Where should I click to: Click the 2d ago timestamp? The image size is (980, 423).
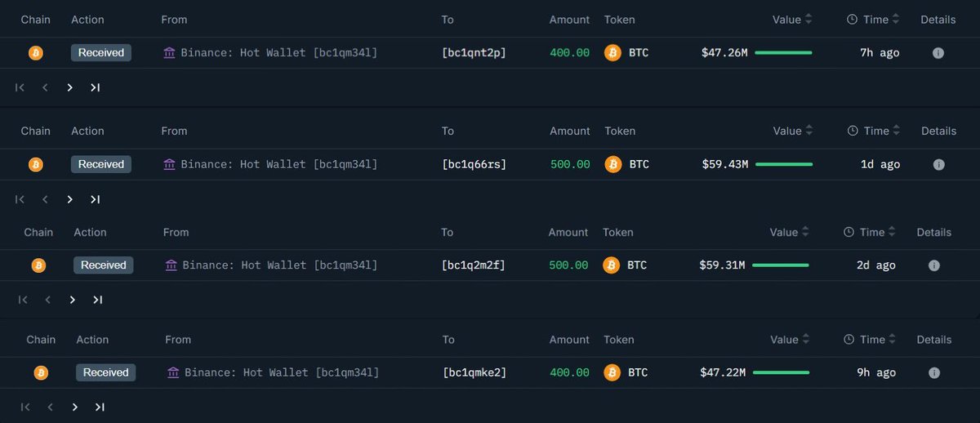click(x=875, y=265)
